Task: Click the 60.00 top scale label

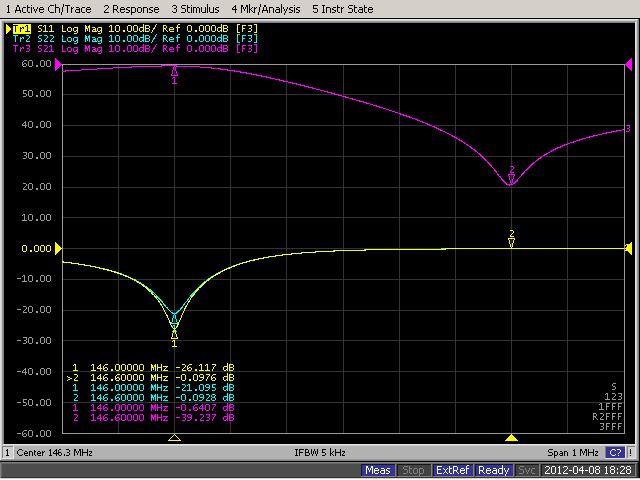Action: tap(37, 64)
